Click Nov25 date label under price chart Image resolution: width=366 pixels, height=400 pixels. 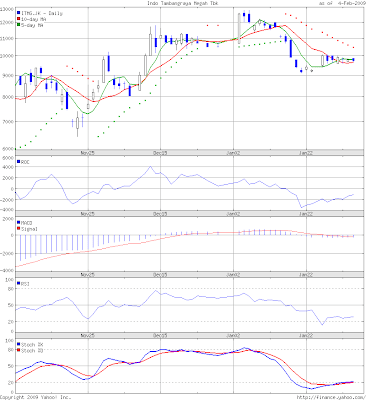[88, 153]
